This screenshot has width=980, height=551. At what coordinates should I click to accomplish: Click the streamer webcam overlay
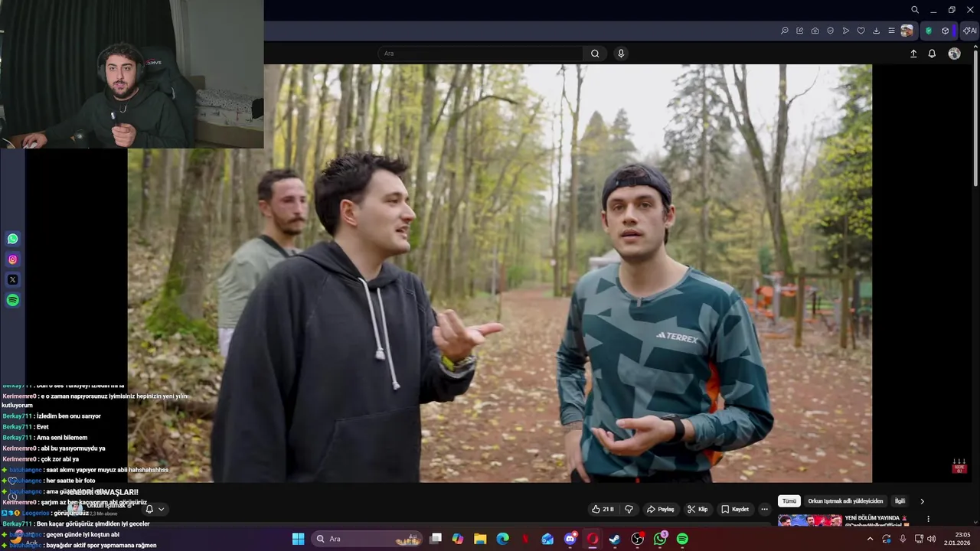(132, 74)
